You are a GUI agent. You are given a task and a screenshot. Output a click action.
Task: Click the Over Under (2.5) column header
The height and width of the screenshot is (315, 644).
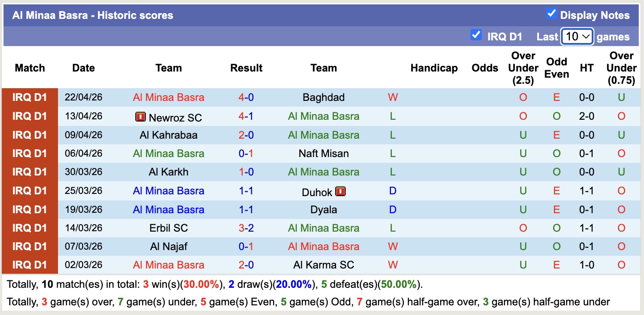click(x=523, y=68)
